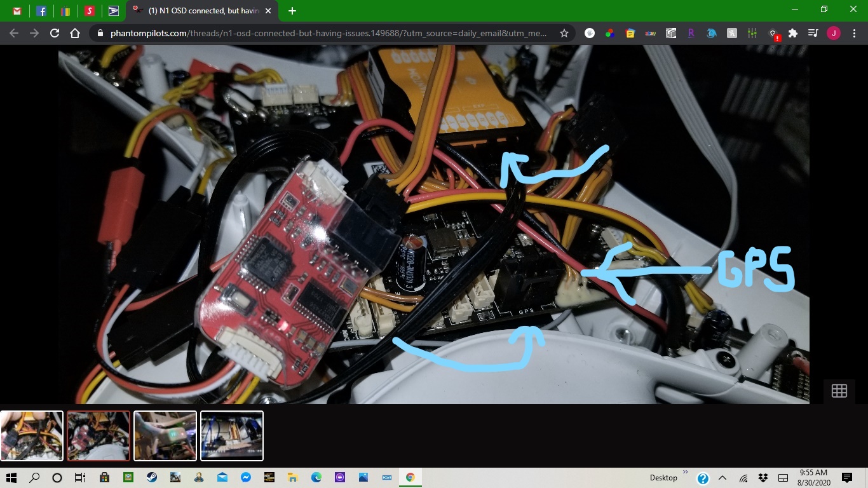Open the clock showing 9:55 AM

pos(813,478)
